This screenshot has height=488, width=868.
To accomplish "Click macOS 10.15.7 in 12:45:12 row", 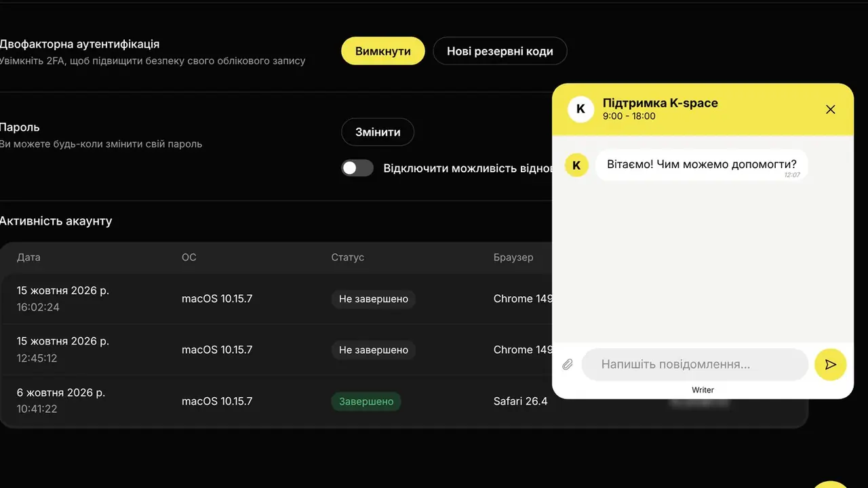I will pyautogui.click(x=217, y=350).
